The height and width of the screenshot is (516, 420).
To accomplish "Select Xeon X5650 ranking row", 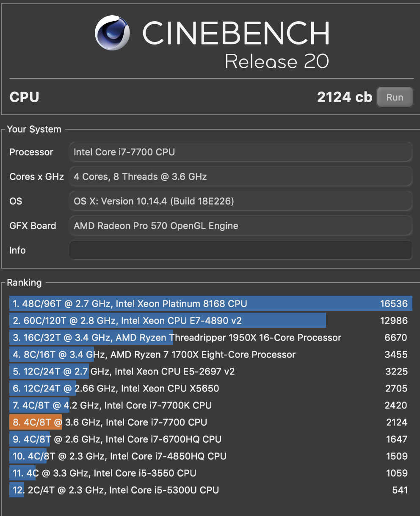I will [x=210, y=388].
